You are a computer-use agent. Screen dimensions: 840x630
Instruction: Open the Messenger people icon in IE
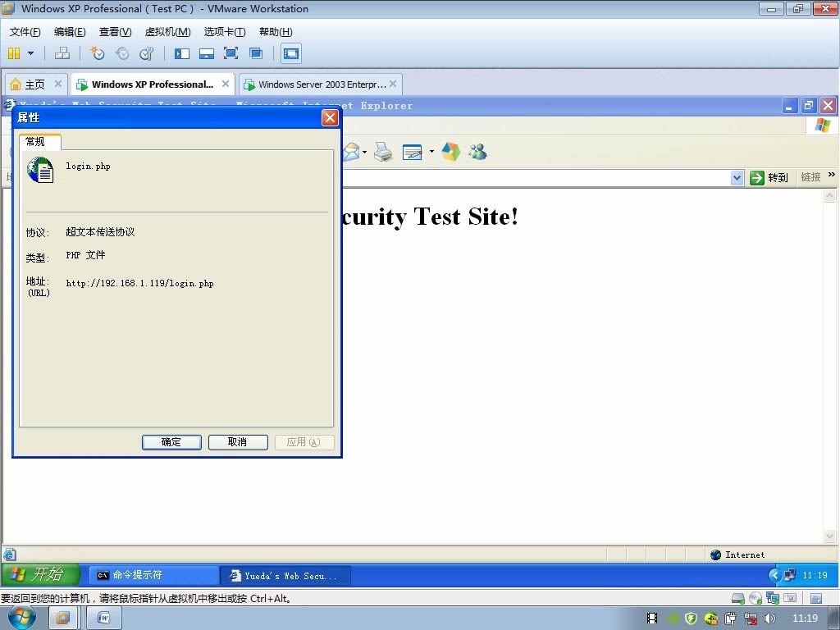coord(477,152)
